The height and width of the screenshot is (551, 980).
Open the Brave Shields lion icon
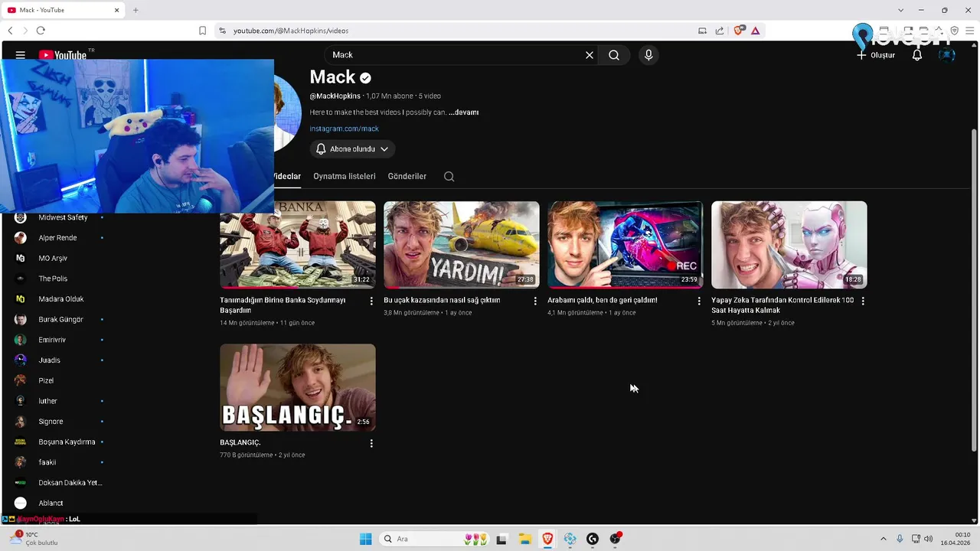(739, 31)
